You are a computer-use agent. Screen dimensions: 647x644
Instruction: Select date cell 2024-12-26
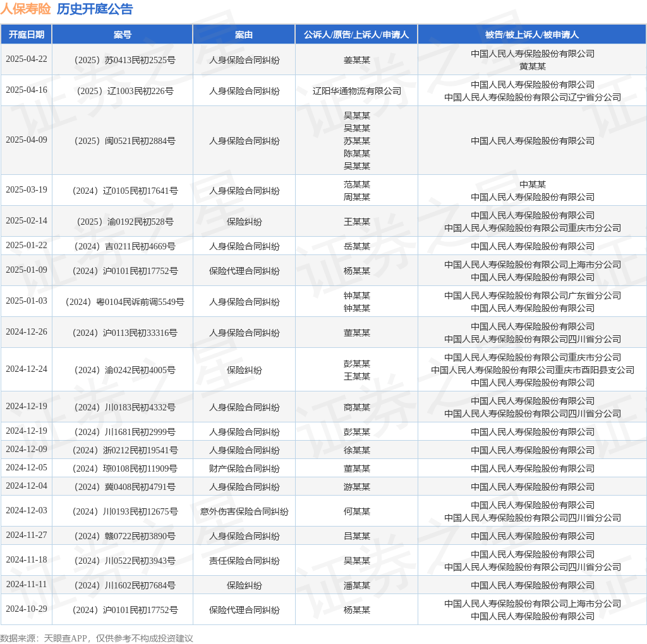[27, 331]
